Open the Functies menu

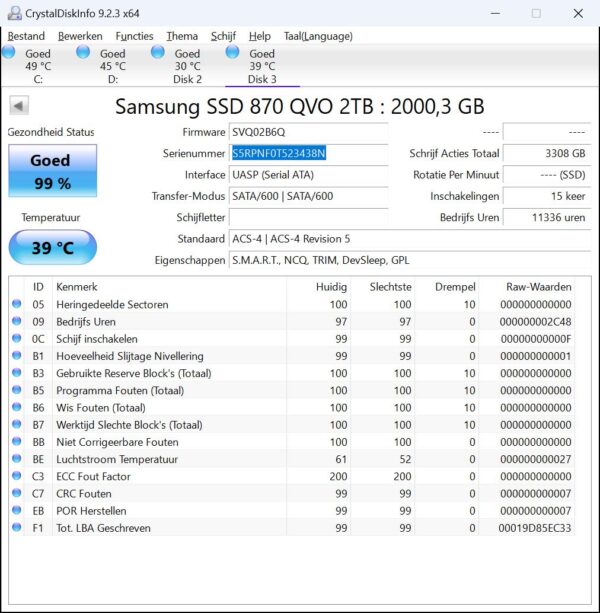pyautogui.click(x=134, y=36)
